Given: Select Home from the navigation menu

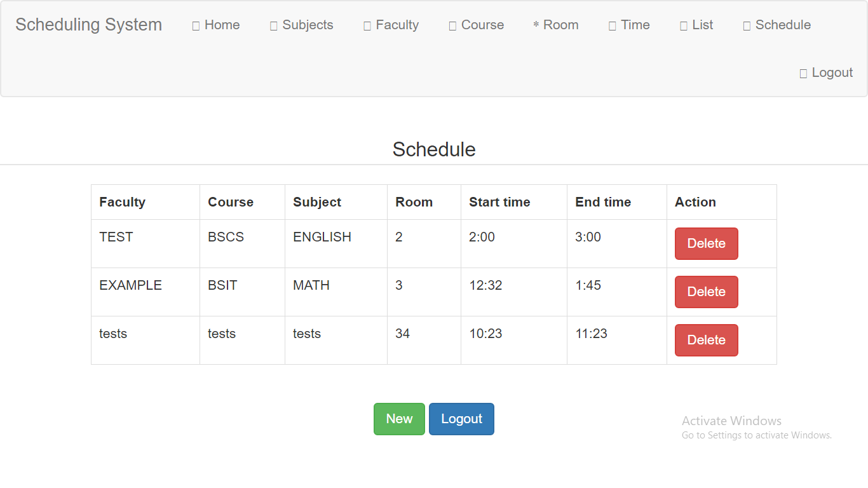Looking at the screenshot, I should [x=221, y=25].
